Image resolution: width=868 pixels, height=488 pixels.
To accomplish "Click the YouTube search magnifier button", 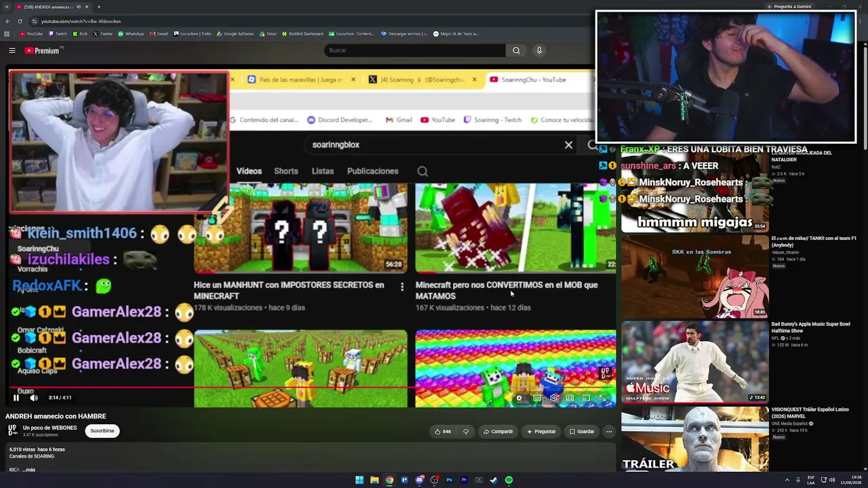I will [516, 50].
